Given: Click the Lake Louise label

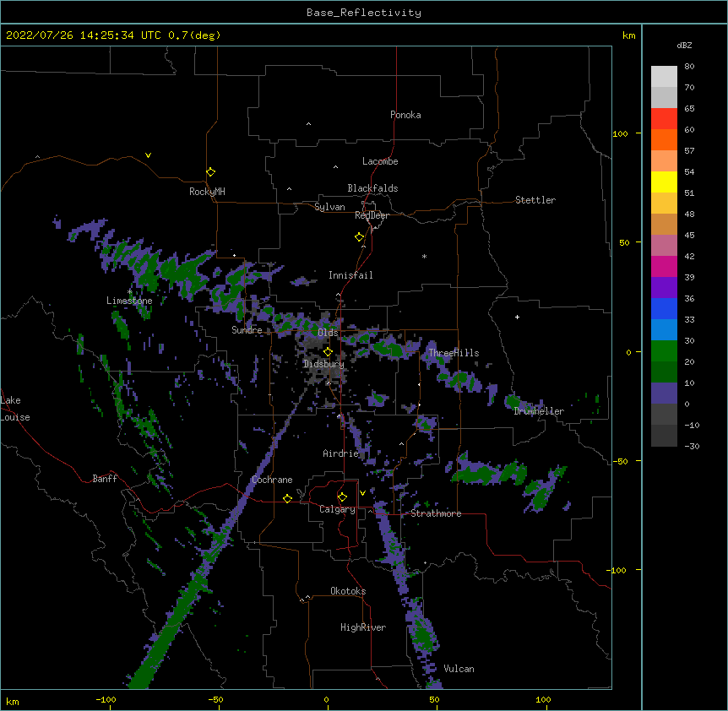Looking at the screenshot, I should tap(15, 409).
